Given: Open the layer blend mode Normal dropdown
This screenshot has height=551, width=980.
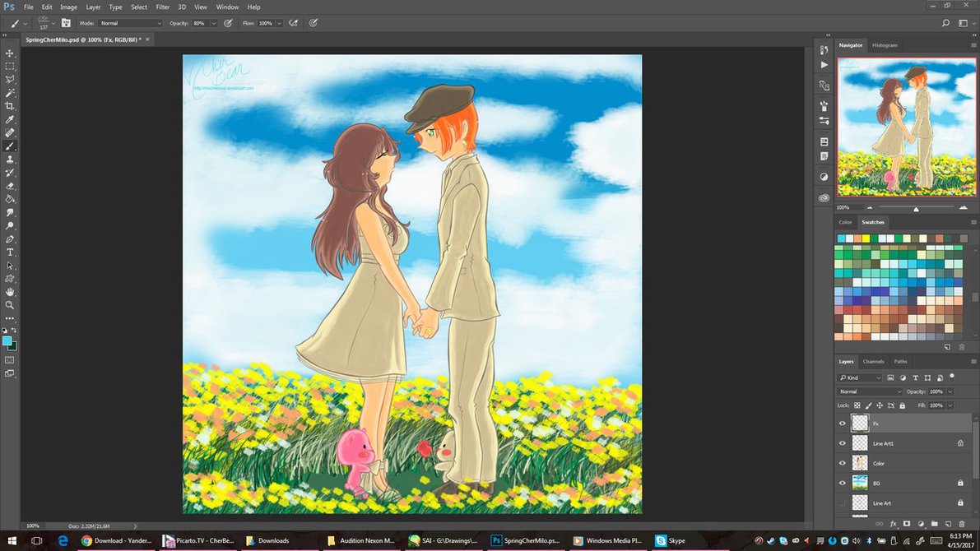Looking at the screenshot, I should point(870,391).
